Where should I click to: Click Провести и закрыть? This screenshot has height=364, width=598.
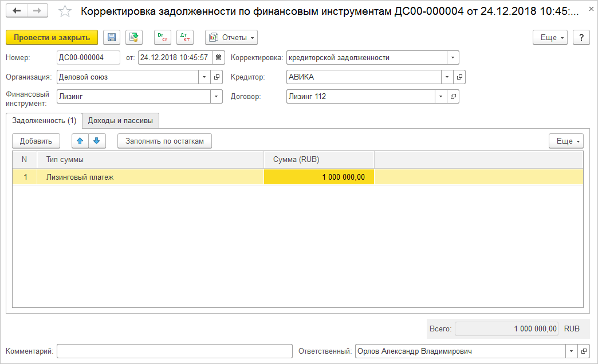[x=52, y=37]
